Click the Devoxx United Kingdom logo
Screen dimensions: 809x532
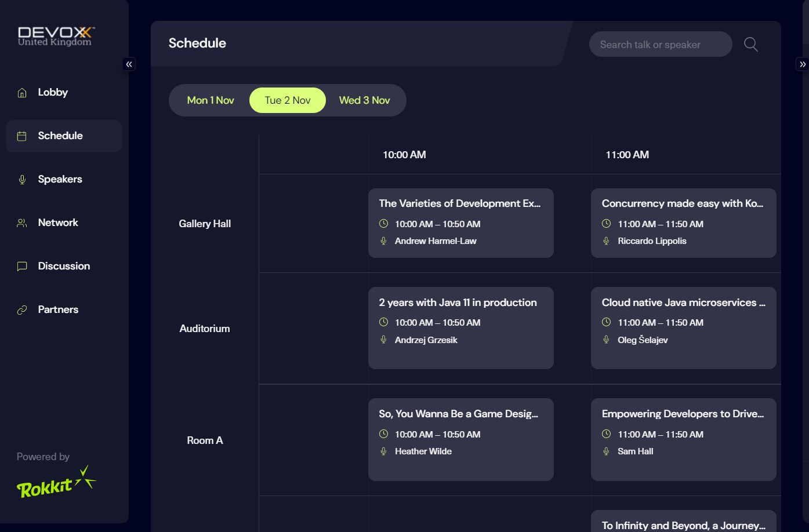[56, 36]
